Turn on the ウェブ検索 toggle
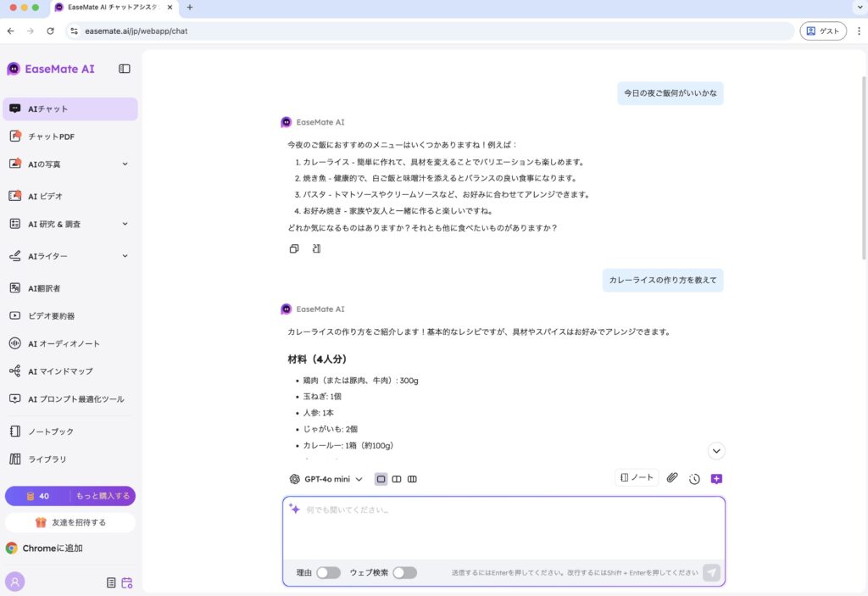The image size is (868, 596). pyautogui.click(x=404, y=572)
